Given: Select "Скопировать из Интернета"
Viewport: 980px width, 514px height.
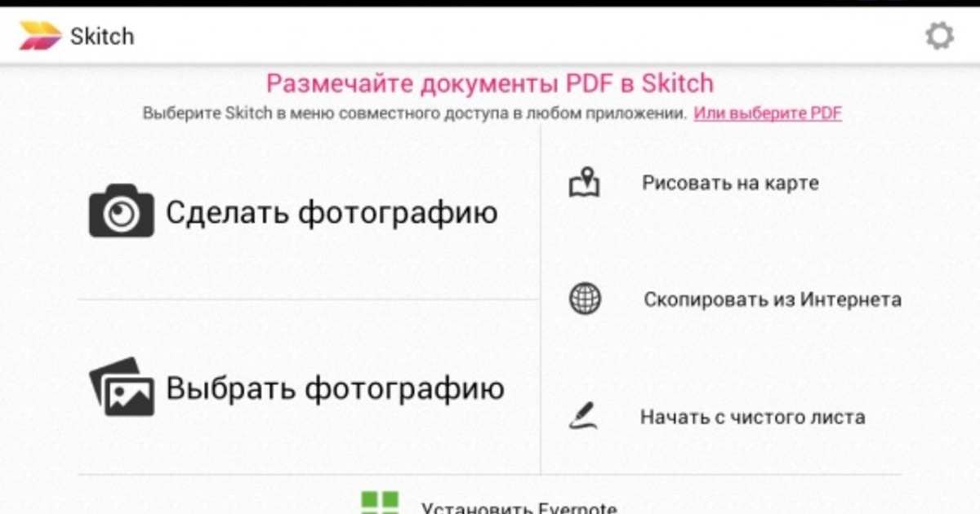Looking at the screenshot, I should tap(773, 299).
